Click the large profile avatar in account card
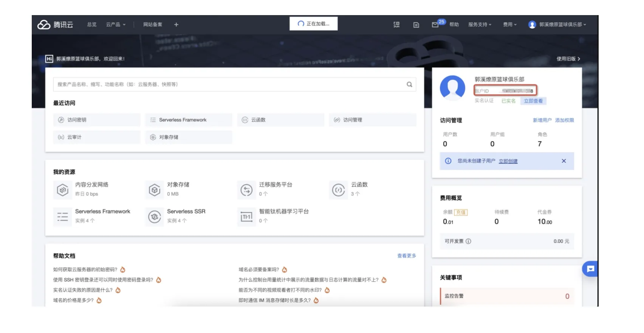644x333 pixels. (x=452, y=88)
